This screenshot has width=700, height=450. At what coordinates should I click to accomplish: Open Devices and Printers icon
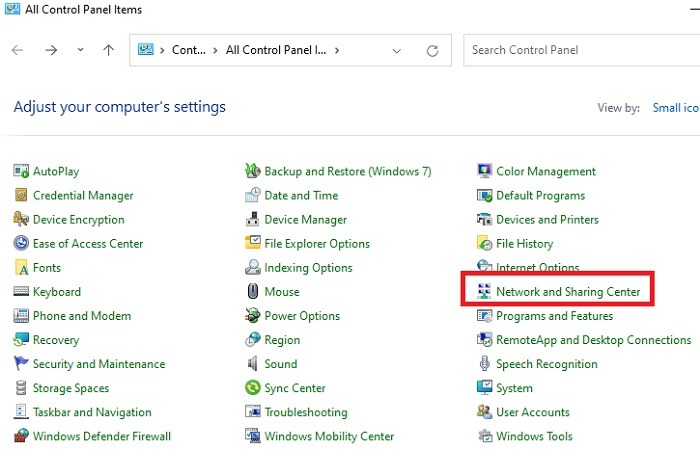[484, 219]
